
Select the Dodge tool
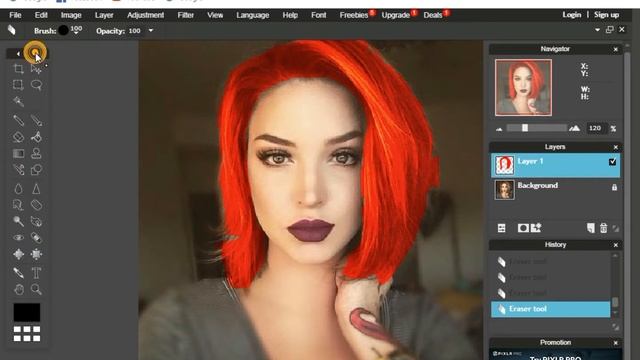coord(18,221)
